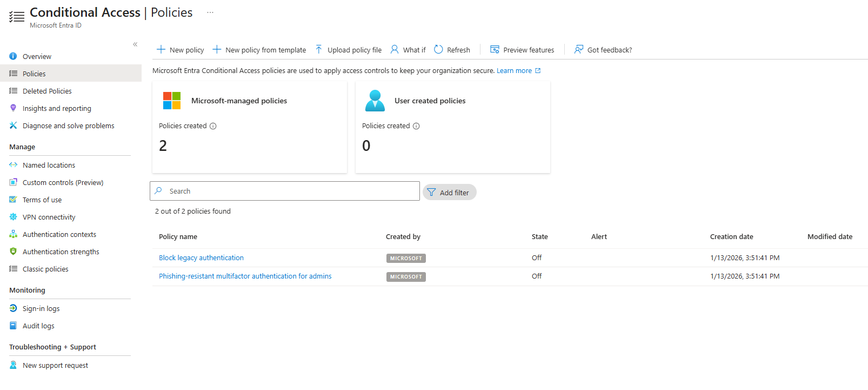This screenshot has height=390, width=868.
Task: Select the User created policies card
Action: 453,127
